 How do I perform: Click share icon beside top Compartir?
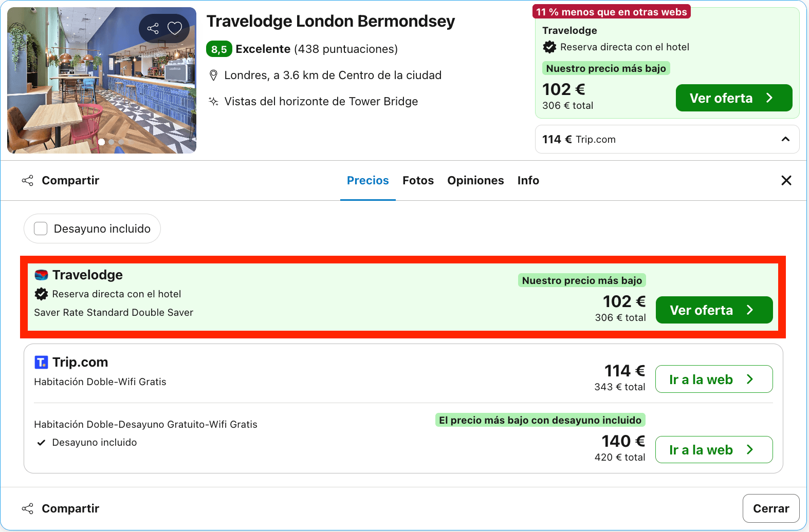[x=28, y=181]
